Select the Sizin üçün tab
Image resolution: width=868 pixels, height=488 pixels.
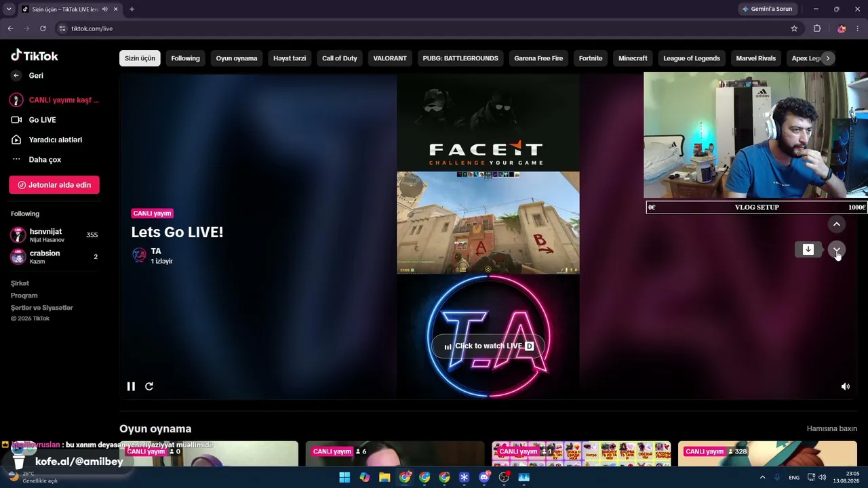tap(140, 58)
